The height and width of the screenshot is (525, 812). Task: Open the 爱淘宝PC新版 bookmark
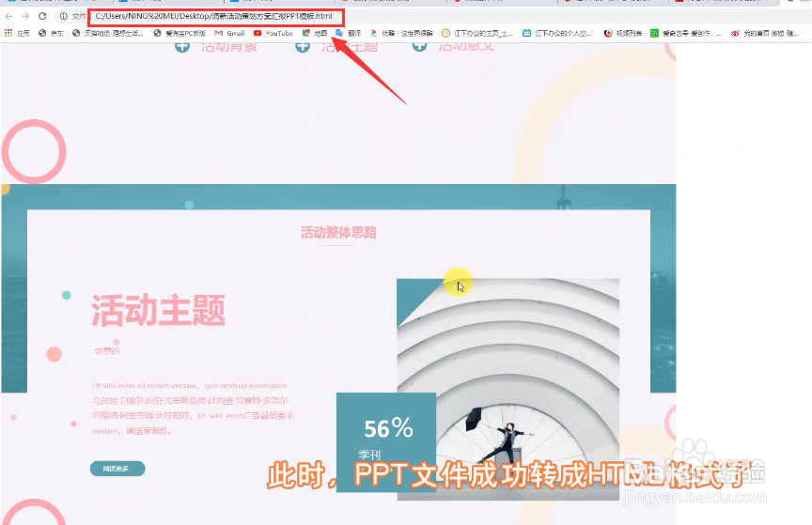pos(180,33)
